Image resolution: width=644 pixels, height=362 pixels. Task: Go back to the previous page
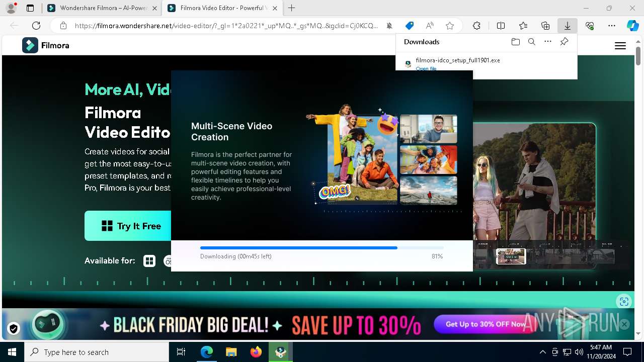pyautogui.click(x=14, y=26)
